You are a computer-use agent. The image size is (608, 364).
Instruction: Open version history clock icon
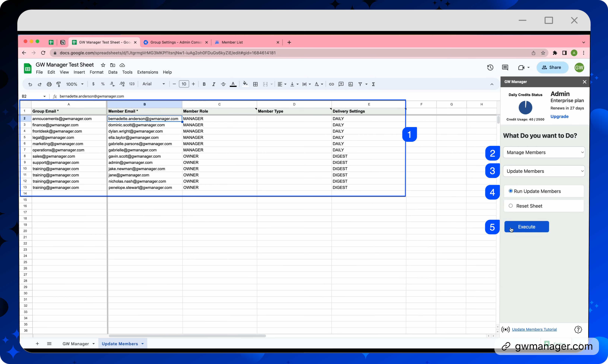[490, 67]
